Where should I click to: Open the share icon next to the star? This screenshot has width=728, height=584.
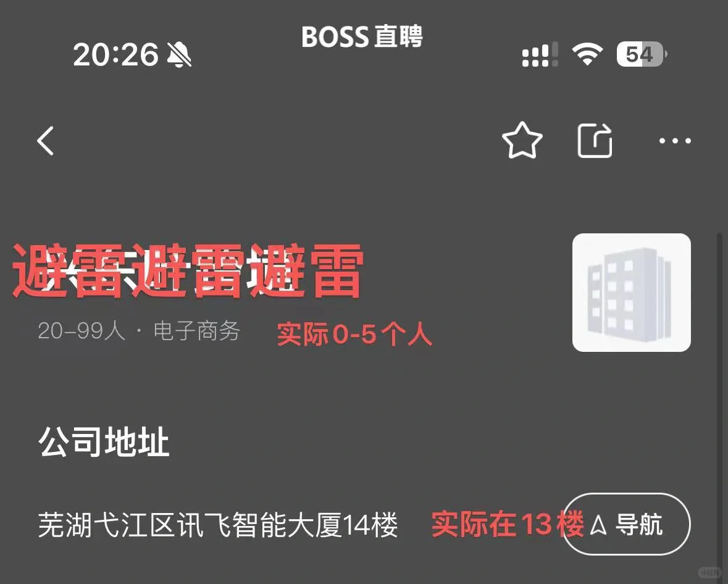tap(595, 140)
